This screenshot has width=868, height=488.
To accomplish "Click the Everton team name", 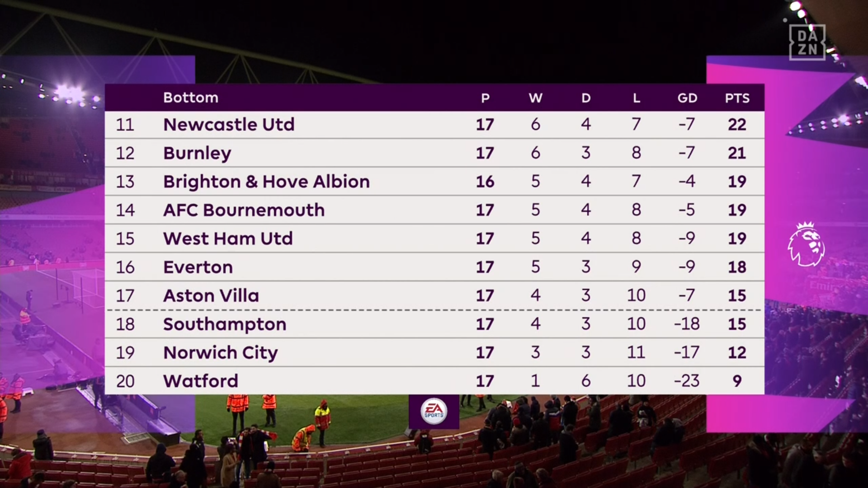I will 198,267.
